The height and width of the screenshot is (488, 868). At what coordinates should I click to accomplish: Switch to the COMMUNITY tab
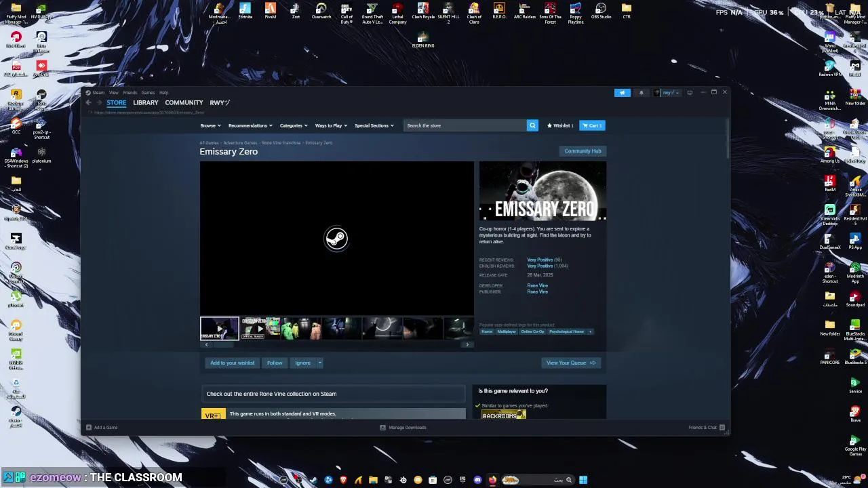(x=184, y=102)
